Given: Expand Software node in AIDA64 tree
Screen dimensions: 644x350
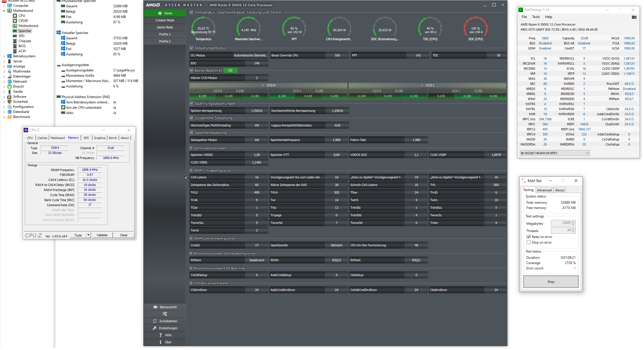Looking at the screenshot, I should point(4,97).
